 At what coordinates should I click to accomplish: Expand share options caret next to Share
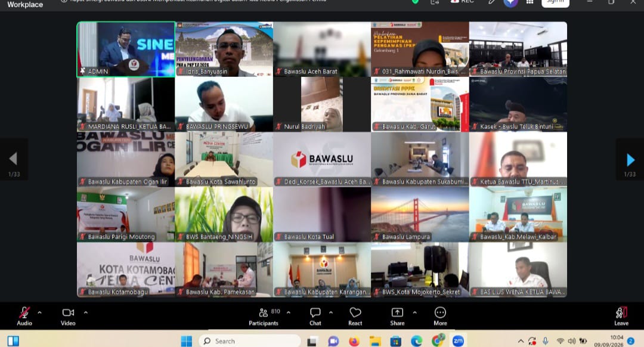coord(414,312)
